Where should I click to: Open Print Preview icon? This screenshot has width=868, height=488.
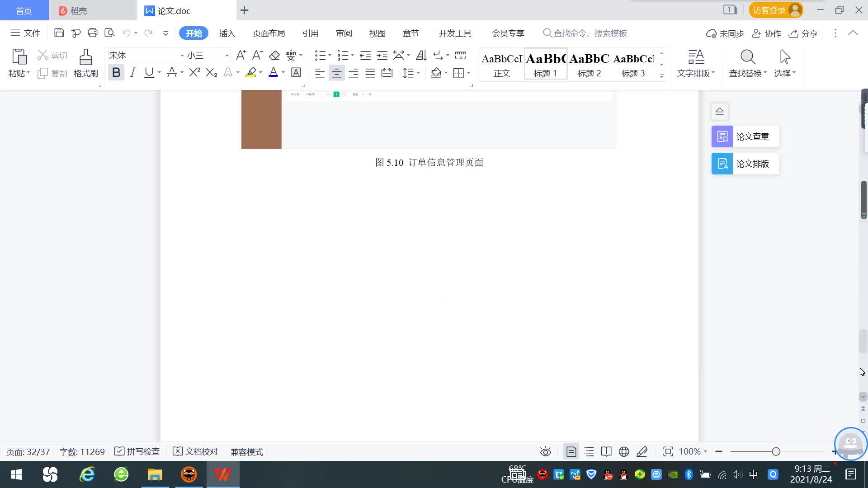tap(109, 33)
